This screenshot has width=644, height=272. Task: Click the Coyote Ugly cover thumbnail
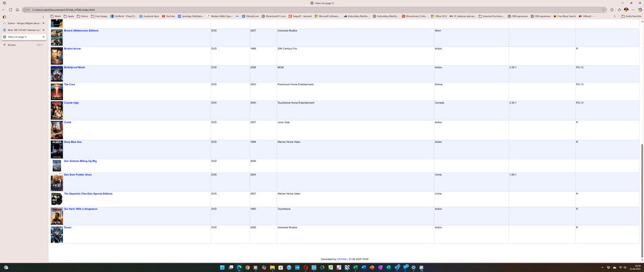click(56, 111)
